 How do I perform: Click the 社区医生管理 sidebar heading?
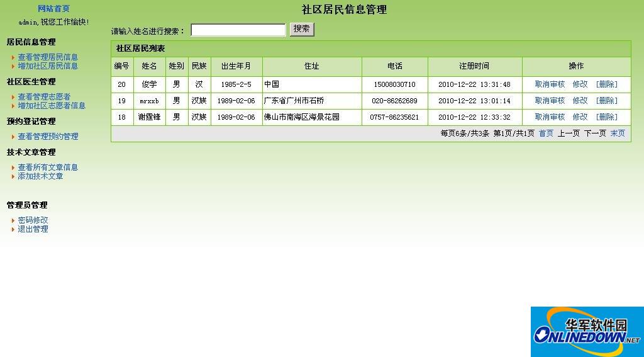31,82
